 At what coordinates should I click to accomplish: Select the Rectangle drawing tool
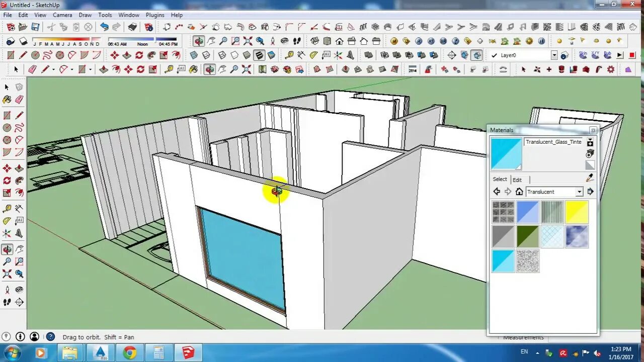(x=7, y=114)
